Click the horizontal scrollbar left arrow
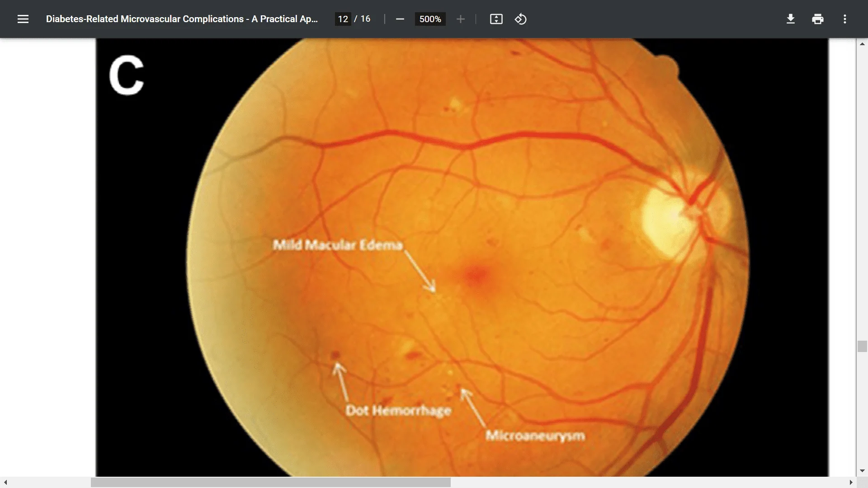 point(5,483)
